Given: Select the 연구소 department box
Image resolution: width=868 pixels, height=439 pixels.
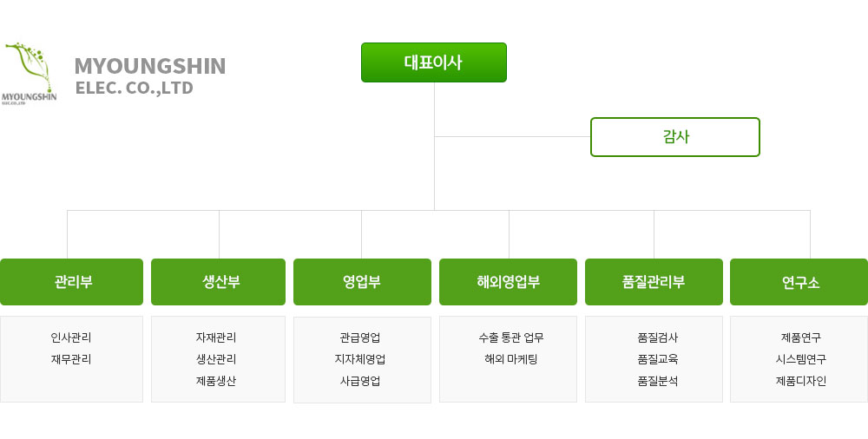Looking at the screenshot, I should pos(799,282).
